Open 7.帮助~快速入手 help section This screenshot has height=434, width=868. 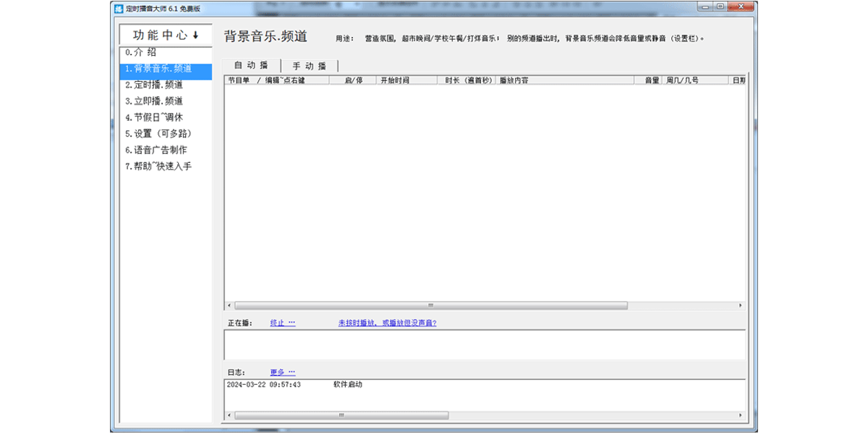[156, 166]
